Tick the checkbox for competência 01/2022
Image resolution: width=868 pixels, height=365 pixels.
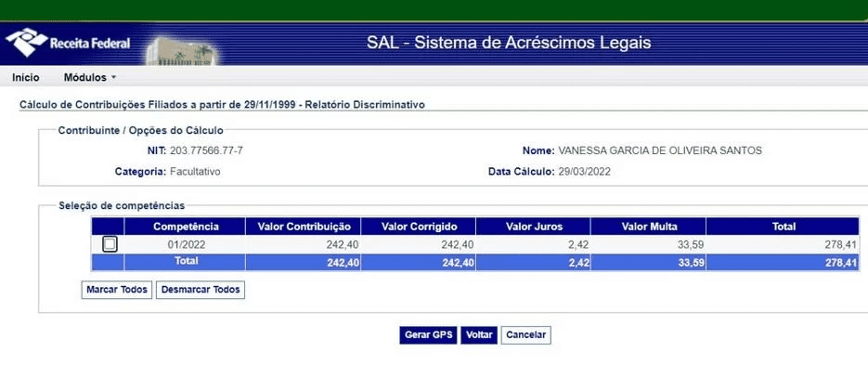pyautogui.click(x=110, y=243)
